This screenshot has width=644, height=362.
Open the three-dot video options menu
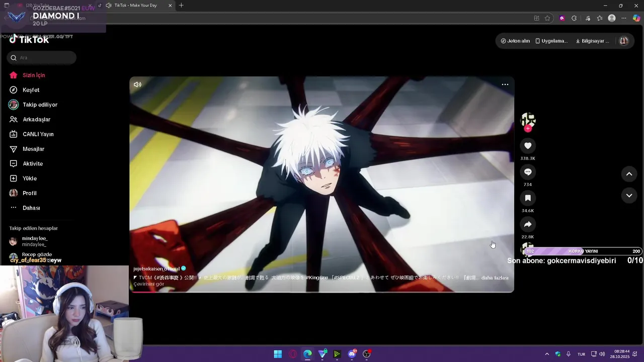pyautogui.click(x=505, y=84)
